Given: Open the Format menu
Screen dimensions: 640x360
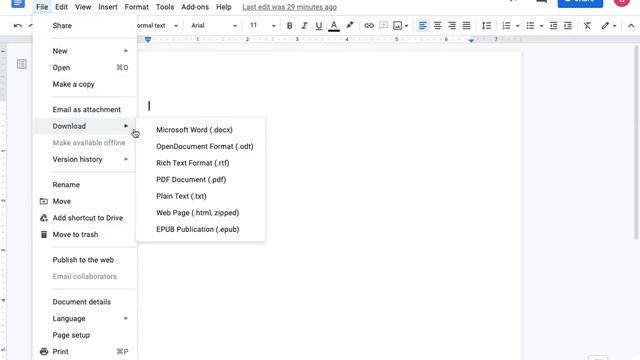Looking at the screenshot, I should (x=136, y=7).
